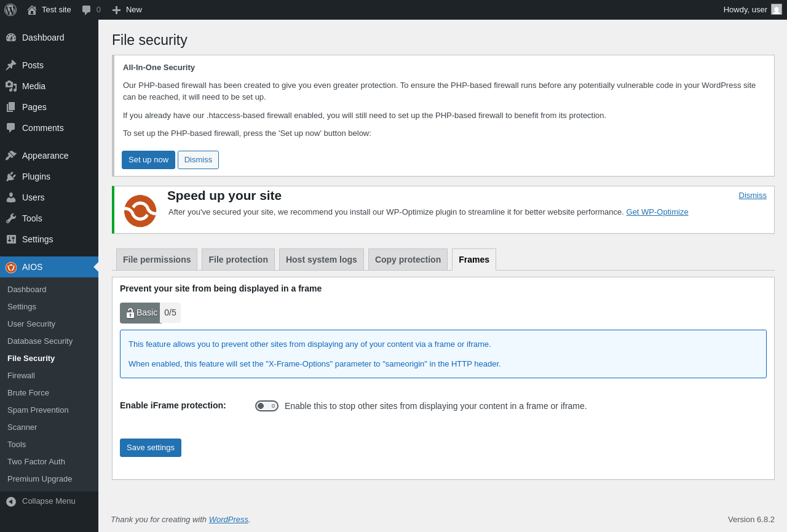Click the home icon beside Test site

point(32,10)
